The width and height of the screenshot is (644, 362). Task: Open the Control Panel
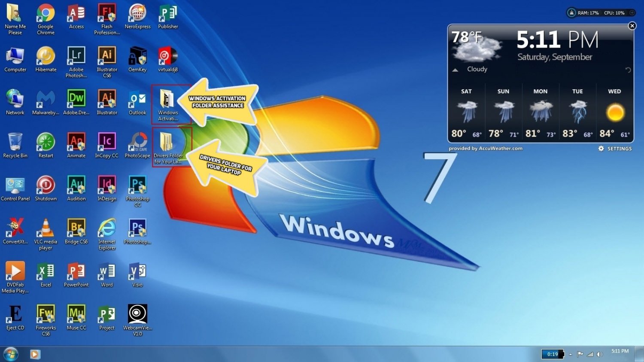pos(15,186)
